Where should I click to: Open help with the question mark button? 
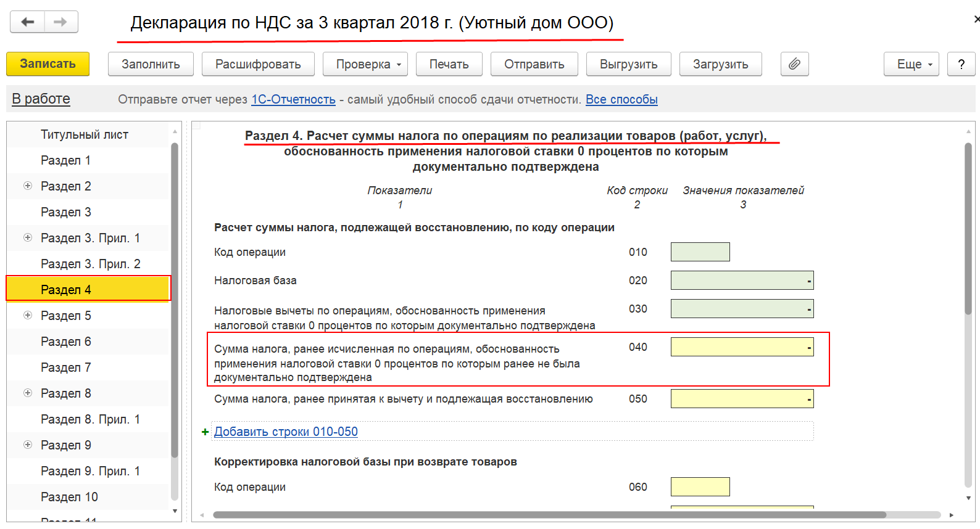pos(961,64)
